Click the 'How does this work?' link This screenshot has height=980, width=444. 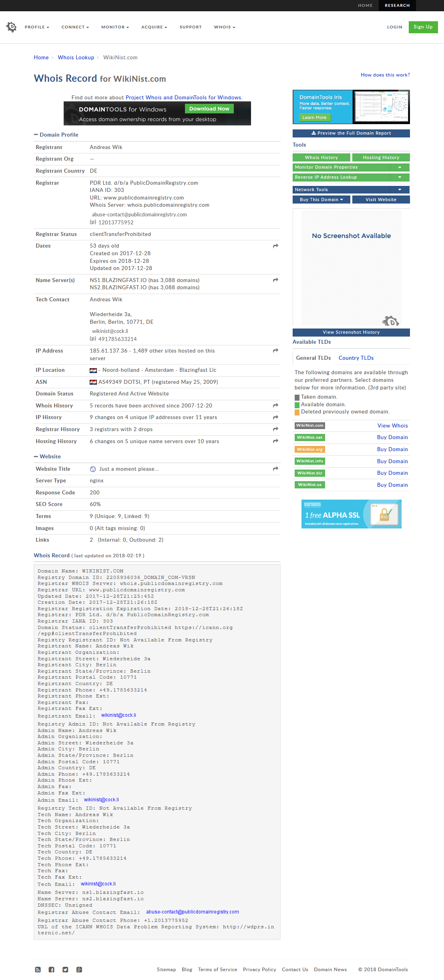click(x=385, y=75)
